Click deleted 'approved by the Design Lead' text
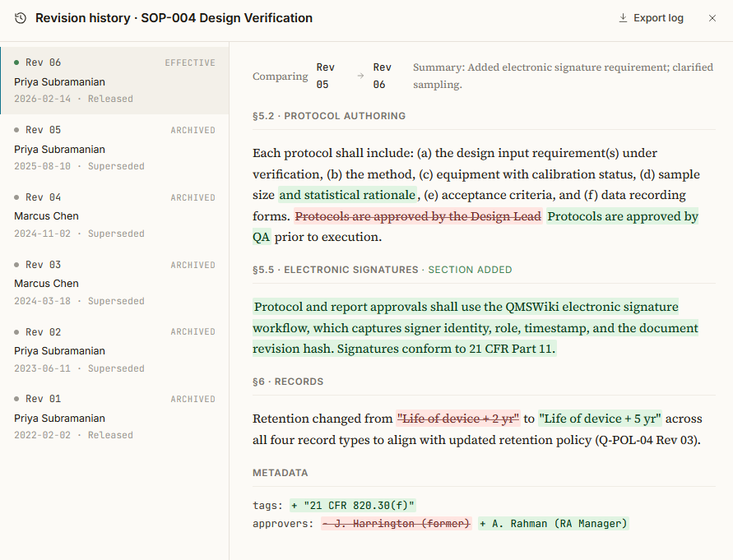 click(418, 216)
